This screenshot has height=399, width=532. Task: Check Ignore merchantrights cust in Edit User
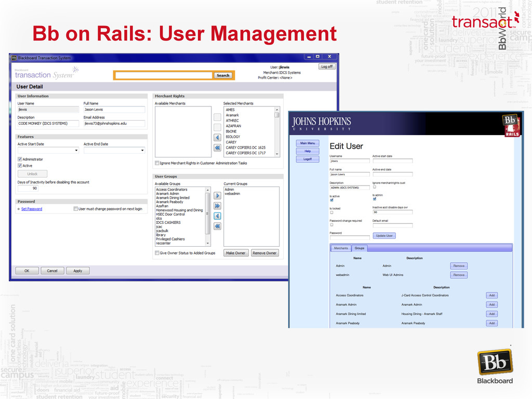tap(375, 187)
